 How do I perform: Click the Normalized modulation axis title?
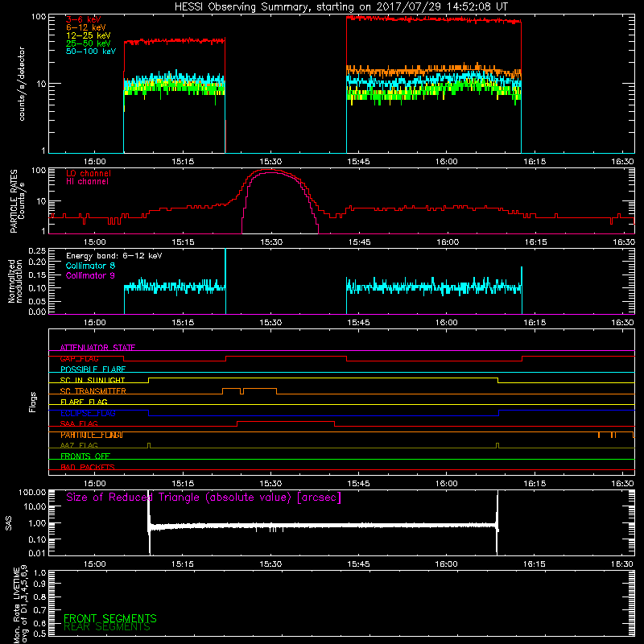15,281
